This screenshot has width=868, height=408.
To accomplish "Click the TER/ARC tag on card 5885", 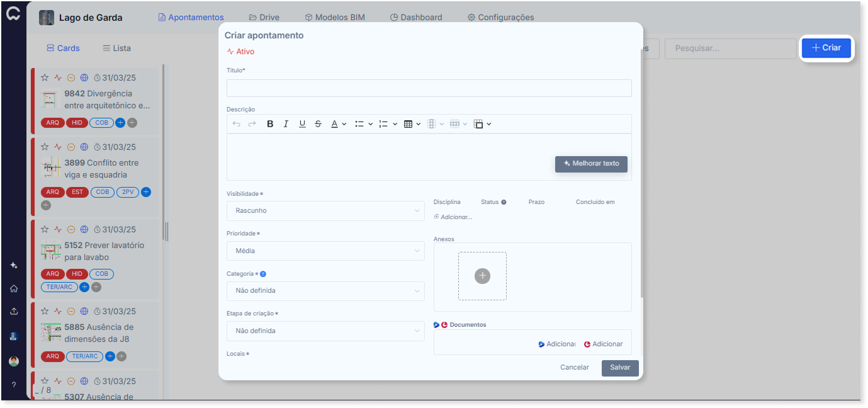I will tap(85, 356).
